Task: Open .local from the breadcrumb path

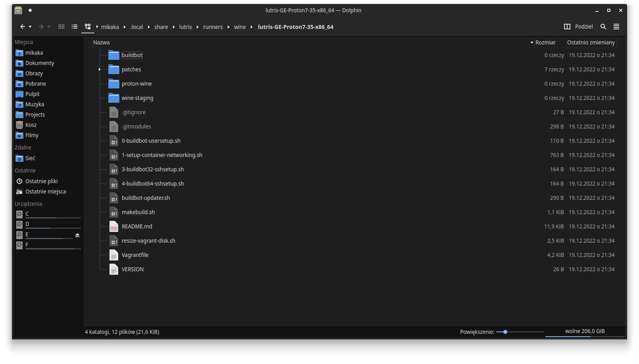Action: [136, 27]
